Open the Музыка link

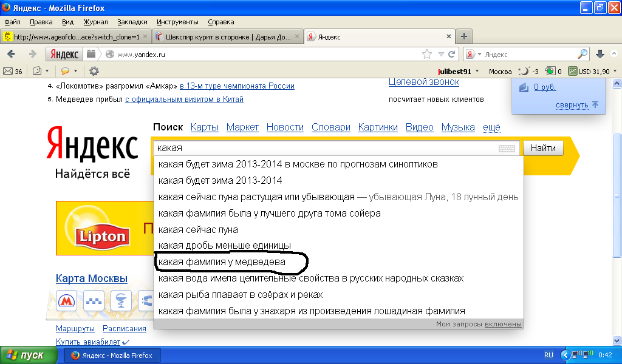(x=458, y=127)
